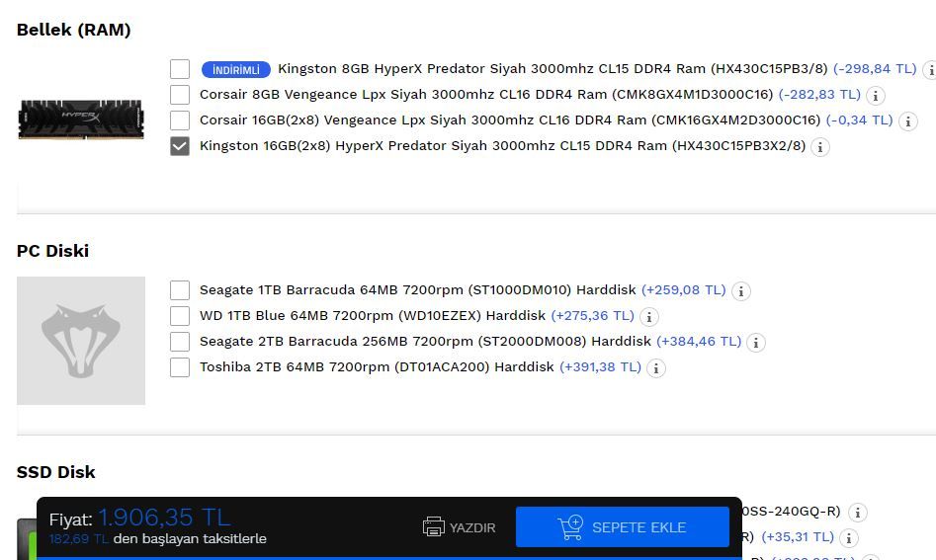Image resolution: width=936 pixels, height=560 pixels.
Task: Check Kingston 8GB HyperX Predator RAM option
Action: point(180,69)
